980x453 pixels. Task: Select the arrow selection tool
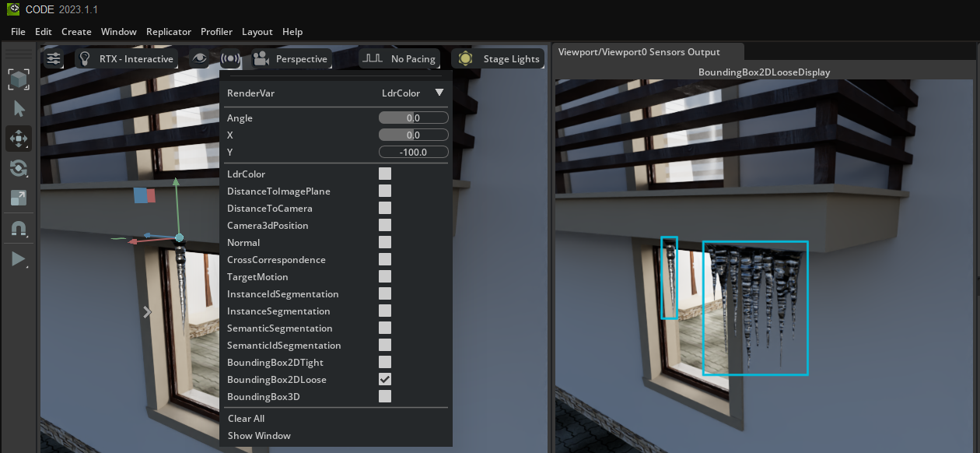point(19,109)
